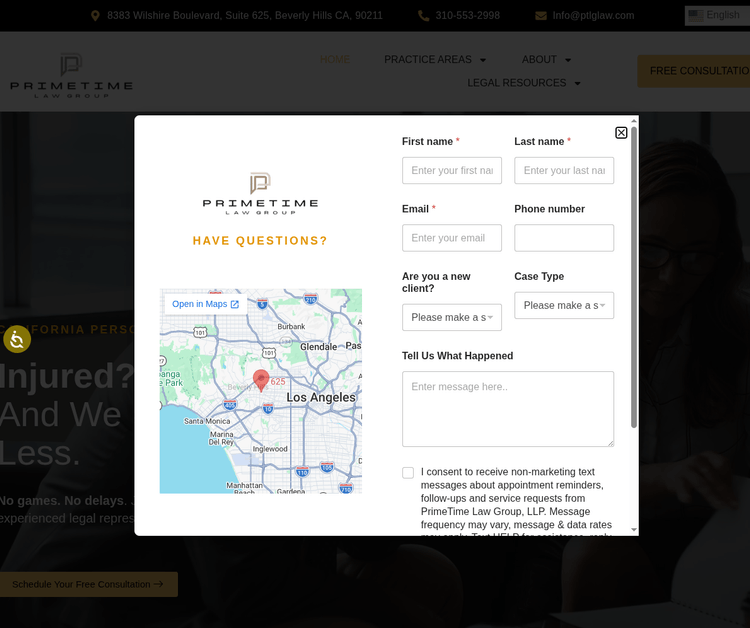The width and height of the screenshot is (750, 628).
Task: Expand the Practice Areas menu arrow
Action: [x=483, y=60]
